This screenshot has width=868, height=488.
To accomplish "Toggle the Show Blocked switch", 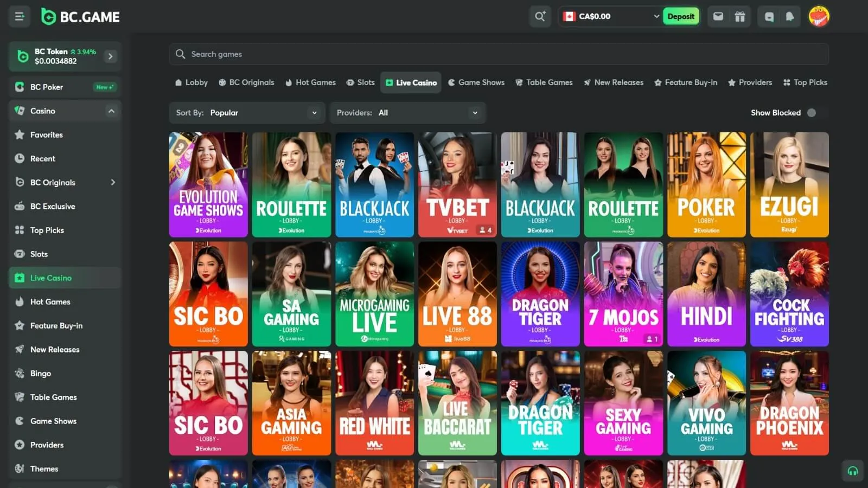I will (x=811, y=113).
